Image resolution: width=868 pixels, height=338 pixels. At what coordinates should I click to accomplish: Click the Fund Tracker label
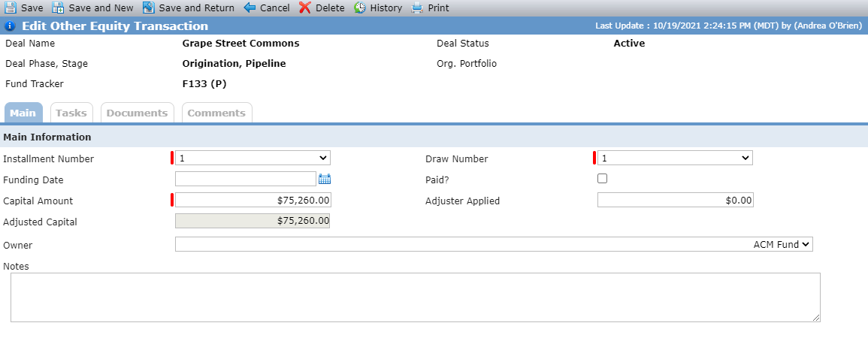(x=35, y=84)
